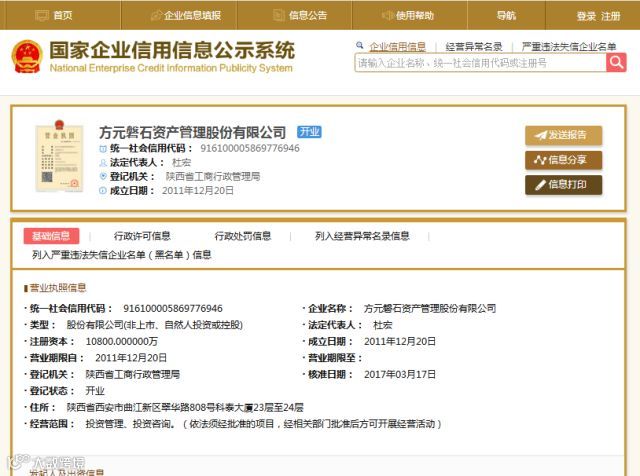Click approval date 2017年03月17日
Image resolution: width=640 pixels, height=476 pixels.
coord(400,374)
